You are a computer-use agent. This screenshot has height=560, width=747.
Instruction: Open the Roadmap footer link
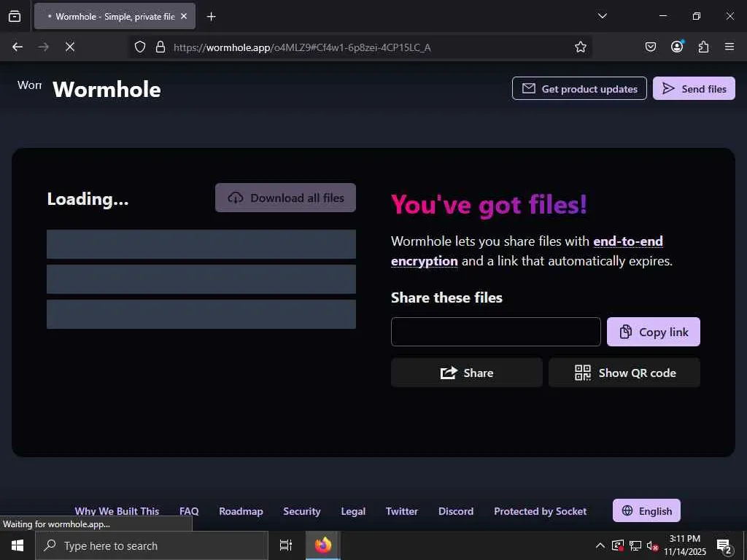pyautogui.click(x=241, y=511)
